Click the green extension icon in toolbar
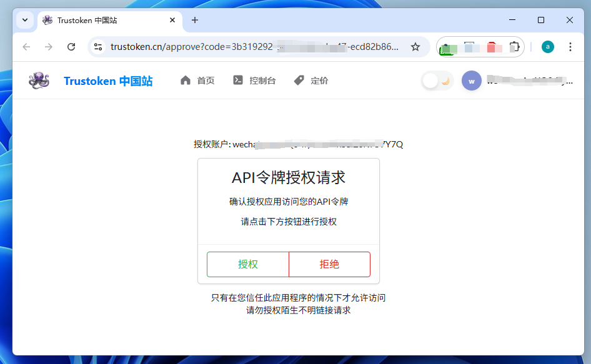The width and height of the screenshot is (591, 364). point(448,48)
